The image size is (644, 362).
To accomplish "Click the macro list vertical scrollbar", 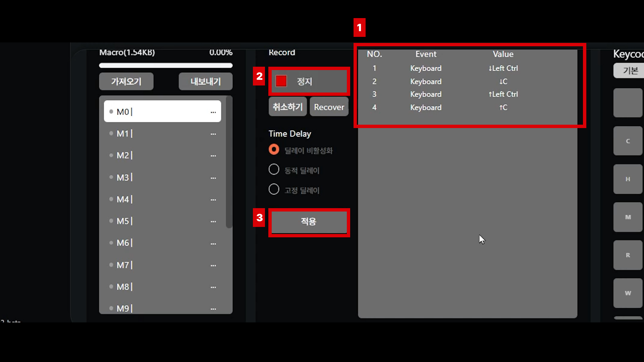I will (x=229, y=163).
